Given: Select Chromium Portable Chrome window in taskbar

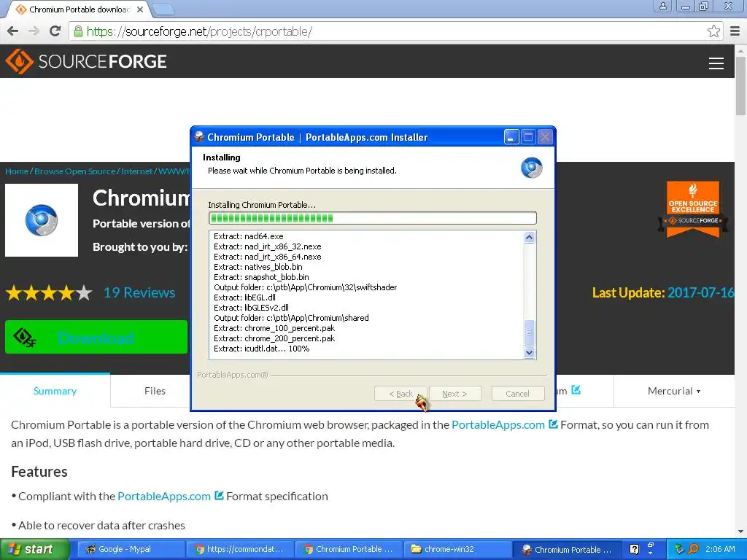Looking at the screenshot, I should pos(349,549).
